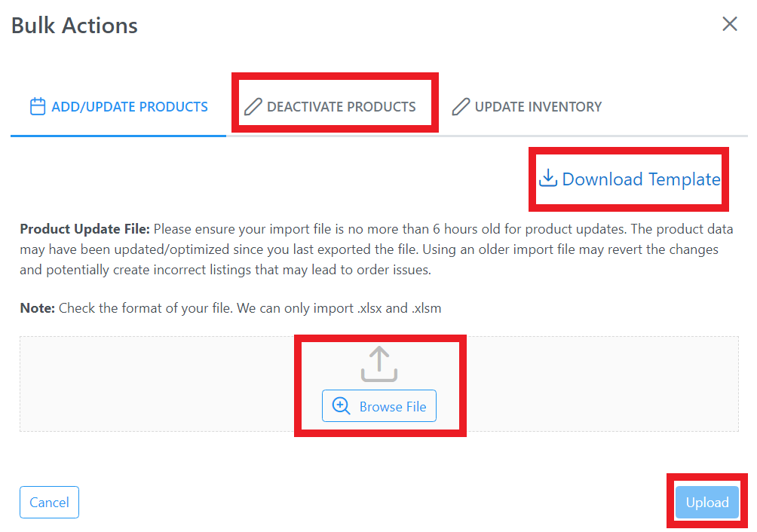Open the Deactivate Products tab
757x532 pixels.
pos(329,106)
